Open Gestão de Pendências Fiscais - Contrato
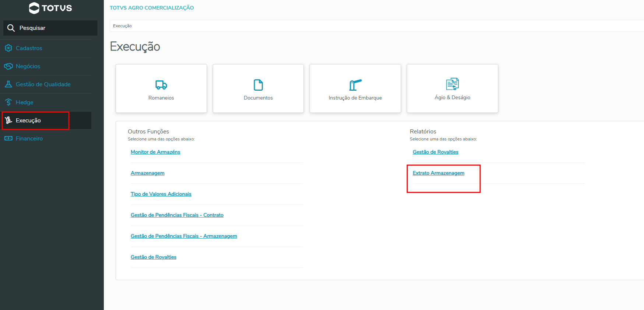Viewport: 644px width, 310px height. click(x=177, y=215)
